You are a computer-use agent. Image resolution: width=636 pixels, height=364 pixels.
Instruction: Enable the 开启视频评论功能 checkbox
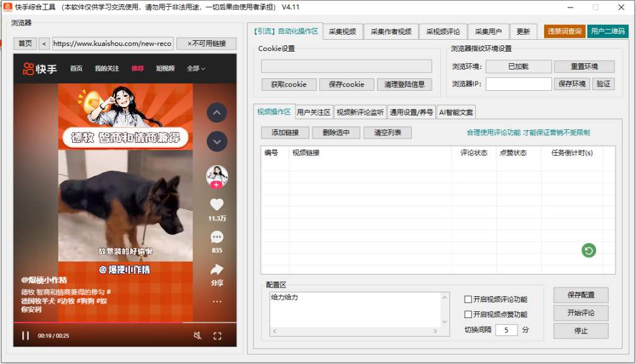[469, 299]
